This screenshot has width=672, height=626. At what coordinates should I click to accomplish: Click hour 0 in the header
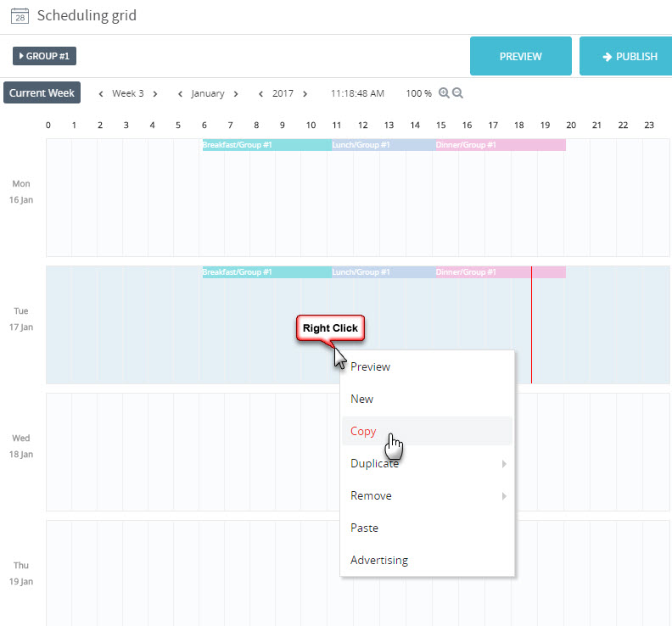pos(48,125)
